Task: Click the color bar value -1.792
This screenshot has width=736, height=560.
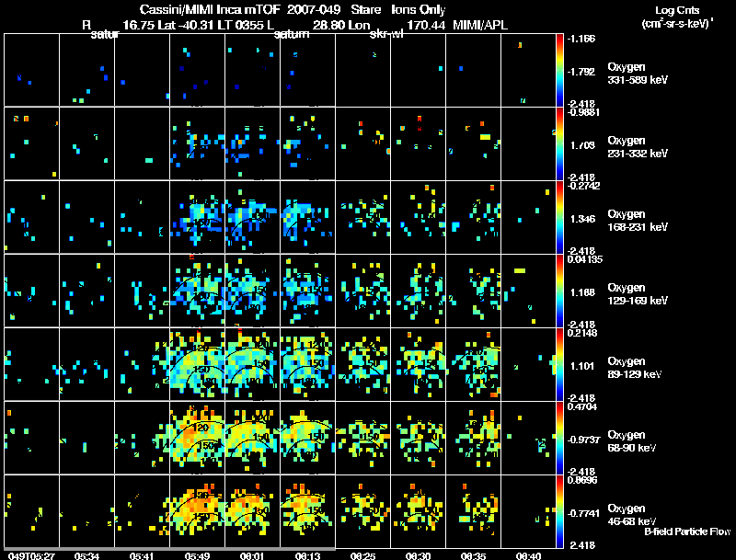Action: coord(581,72)
